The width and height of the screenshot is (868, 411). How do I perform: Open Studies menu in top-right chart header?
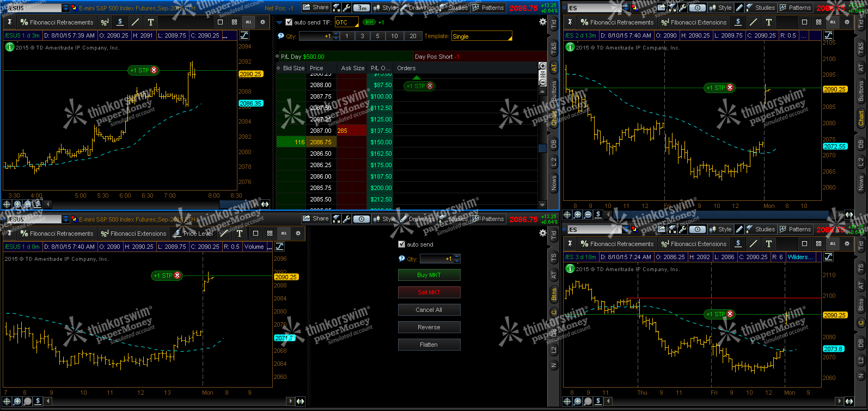point(761,8)
